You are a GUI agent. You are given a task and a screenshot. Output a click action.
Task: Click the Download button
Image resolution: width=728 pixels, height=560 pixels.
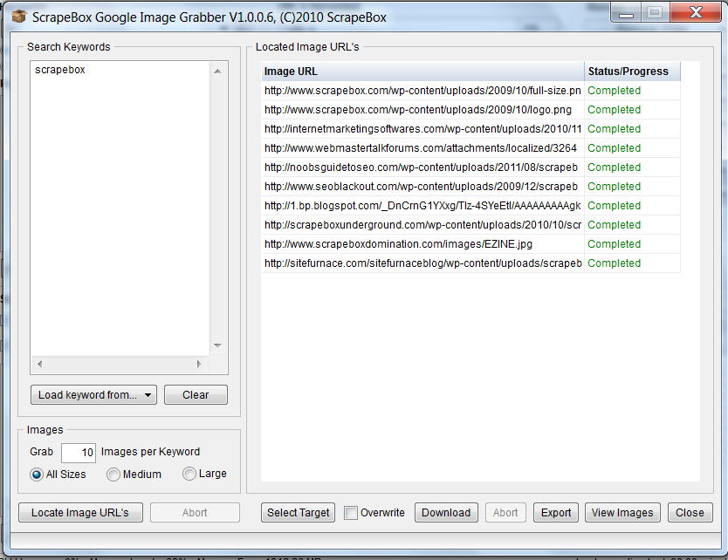pyautogui.click(x=446, y=513)
